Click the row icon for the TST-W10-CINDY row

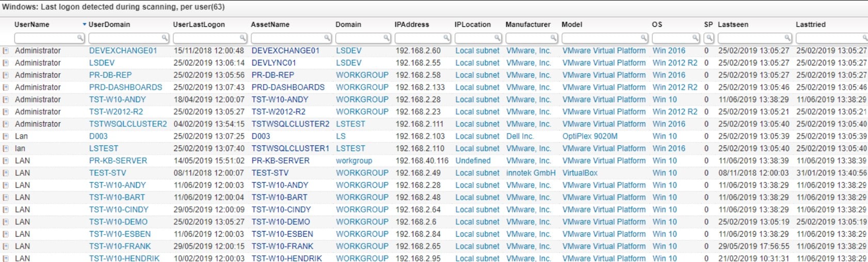tap(5, 210)
